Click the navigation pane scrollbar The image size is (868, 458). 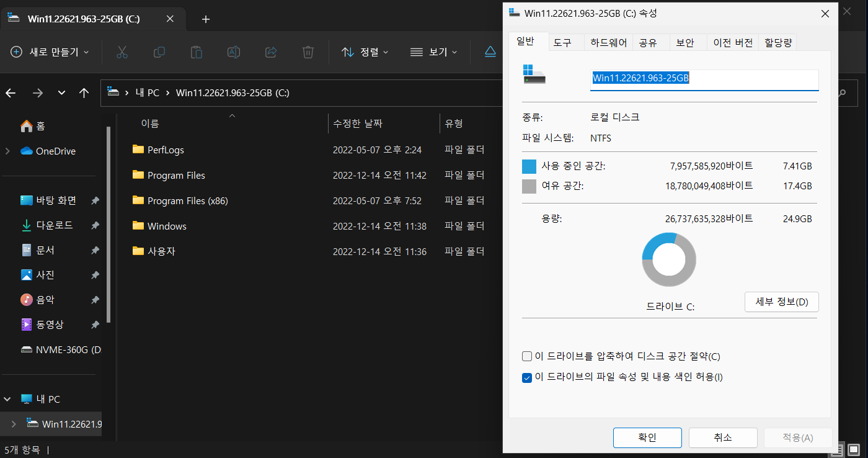click(108, 225)
